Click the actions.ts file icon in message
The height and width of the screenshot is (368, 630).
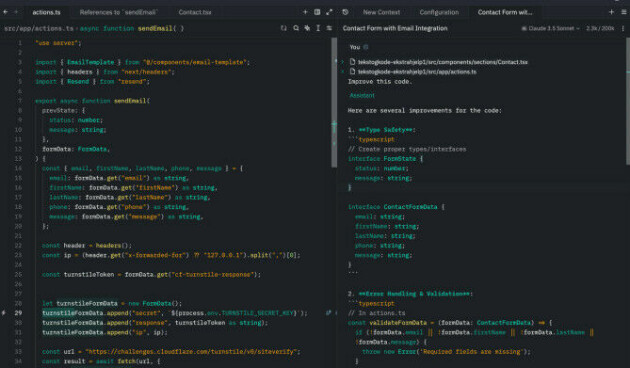click(352, 72)
